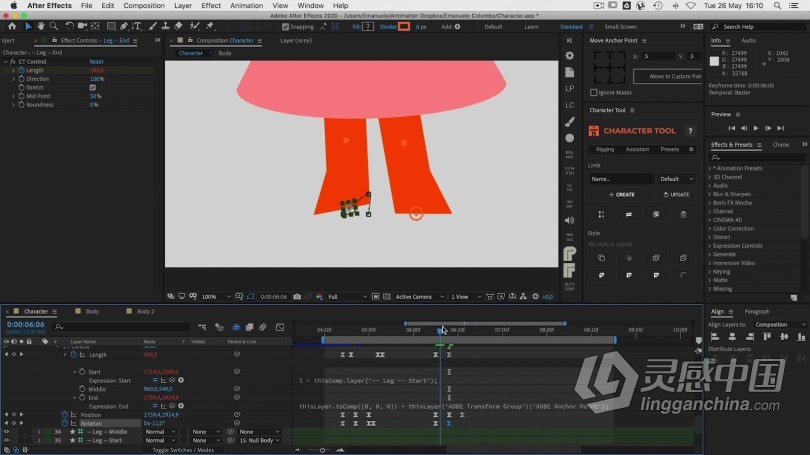Open the Active Camera dropdown
810x455 pixels.
(419, 296)
